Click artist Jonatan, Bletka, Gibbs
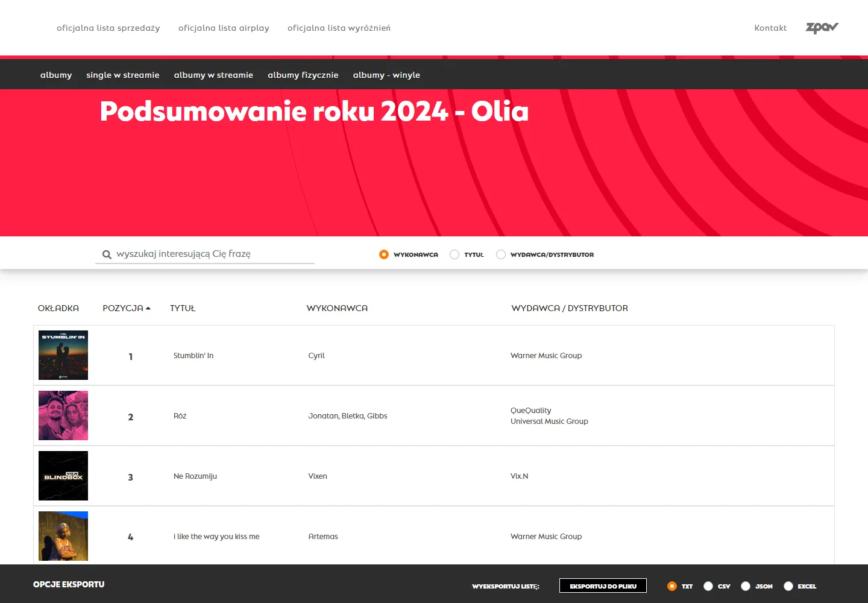 point(348,416)
